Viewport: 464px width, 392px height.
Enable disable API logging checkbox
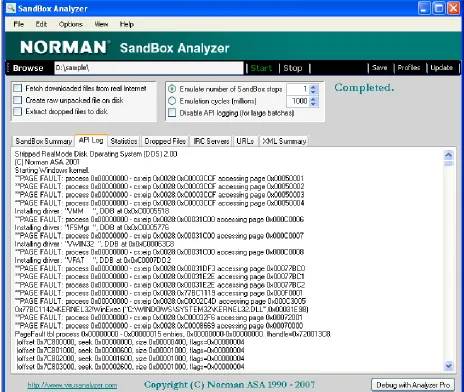click(172, 113)
